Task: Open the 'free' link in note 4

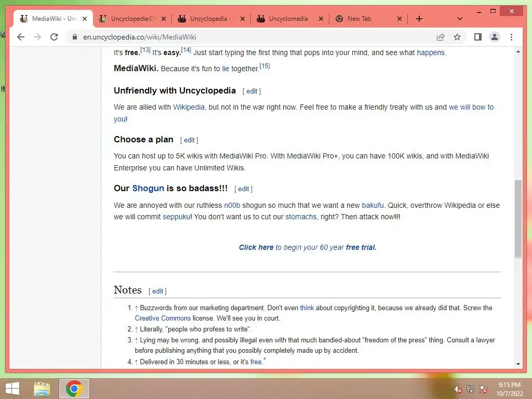Action: 256,362
